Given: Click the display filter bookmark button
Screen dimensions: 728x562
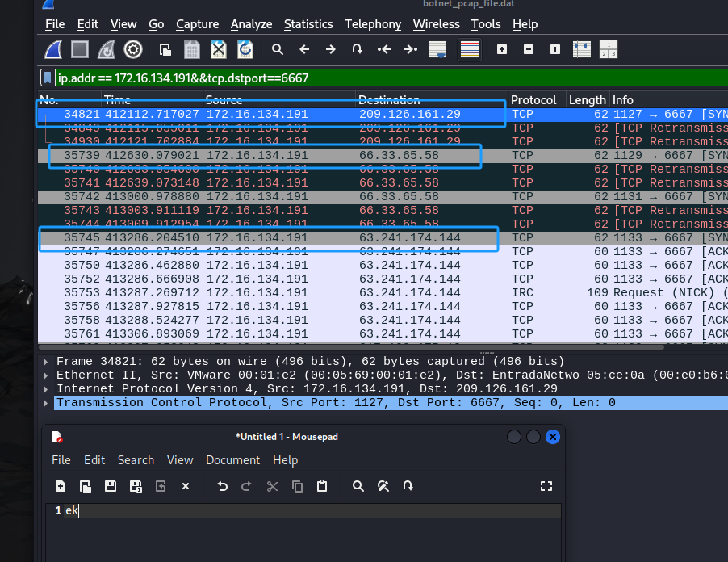Looking at the screenshot, I should pos(48,78).
